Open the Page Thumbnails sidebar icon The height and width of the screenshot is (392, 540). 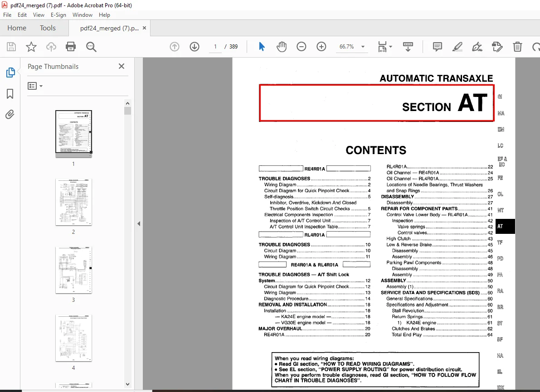pyautogui.click(x=10, y=72)
